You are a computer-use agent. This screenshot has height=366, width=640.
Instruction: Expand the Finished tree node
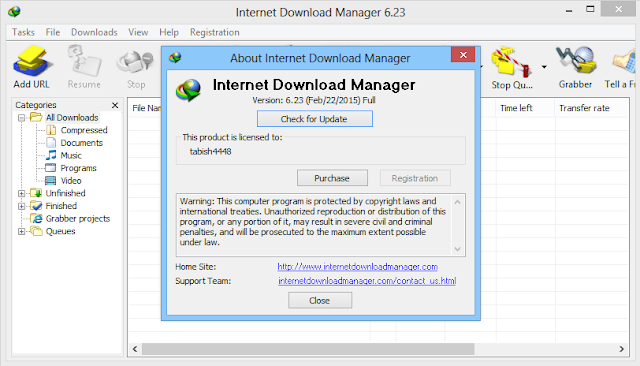pyautogui.click(x=22, y=206)
